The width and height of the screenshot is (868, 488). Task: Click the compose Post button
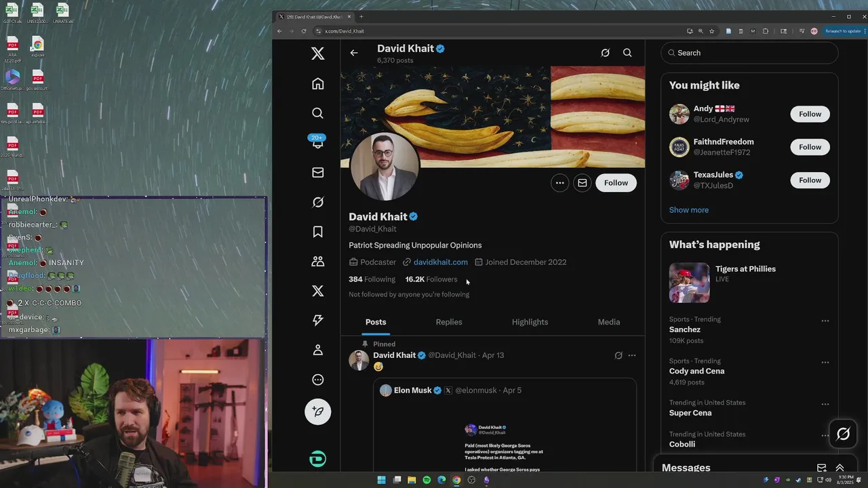318,411
